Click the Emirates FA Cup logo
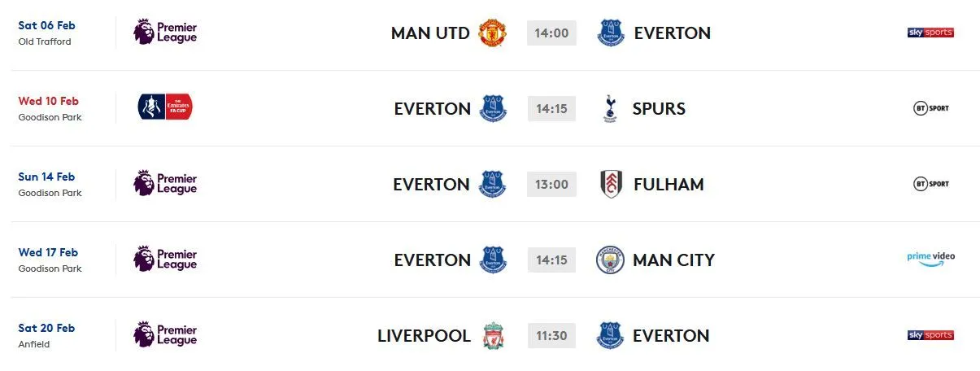This screenshot has height=371, width=980. 165,108
